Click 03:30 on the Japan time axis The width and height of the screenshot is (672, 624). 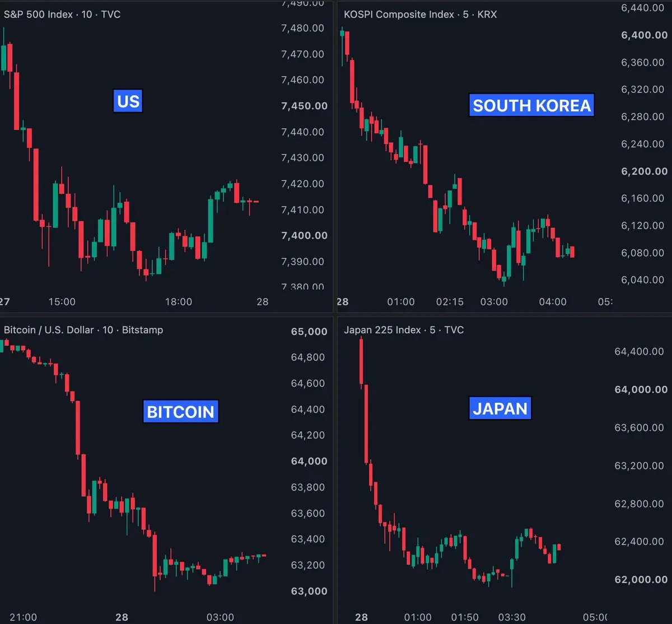512,617
